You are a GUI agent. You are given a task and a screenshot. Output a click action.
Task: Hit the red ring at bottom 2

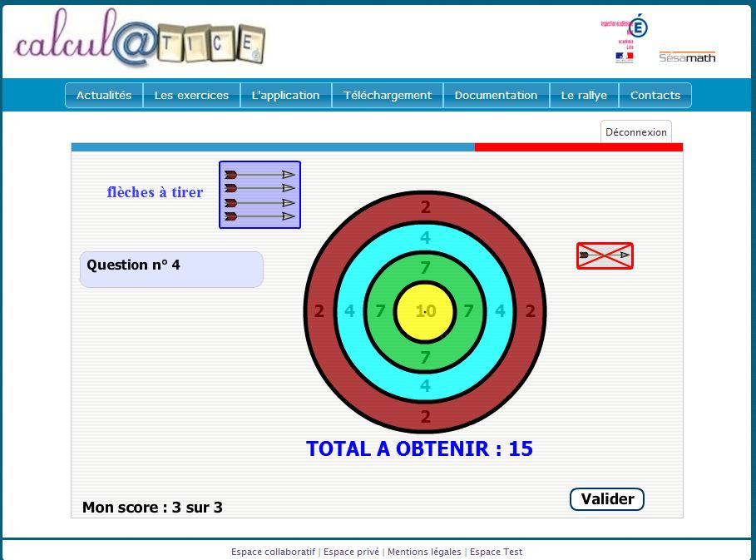point(425,416)
